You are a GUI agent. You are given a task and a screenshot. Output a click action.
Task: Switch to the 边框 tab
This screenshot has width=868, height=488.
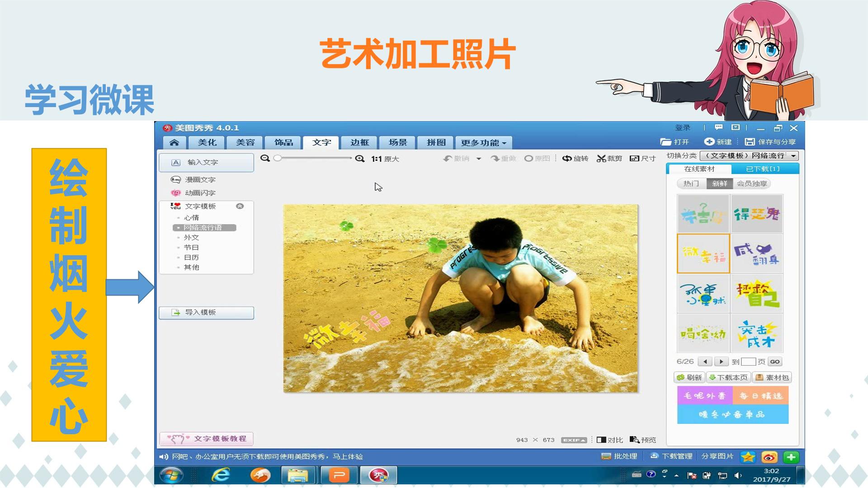360,142
